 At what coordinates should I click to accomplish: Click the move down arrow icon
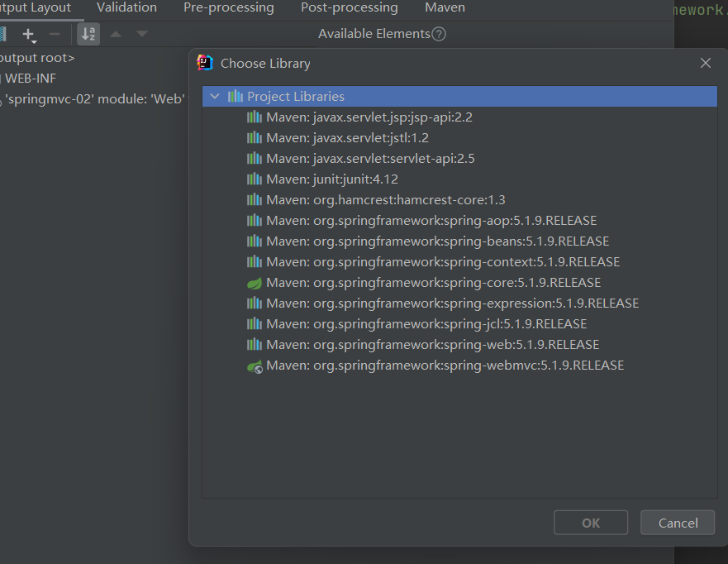tap(142, 34)
